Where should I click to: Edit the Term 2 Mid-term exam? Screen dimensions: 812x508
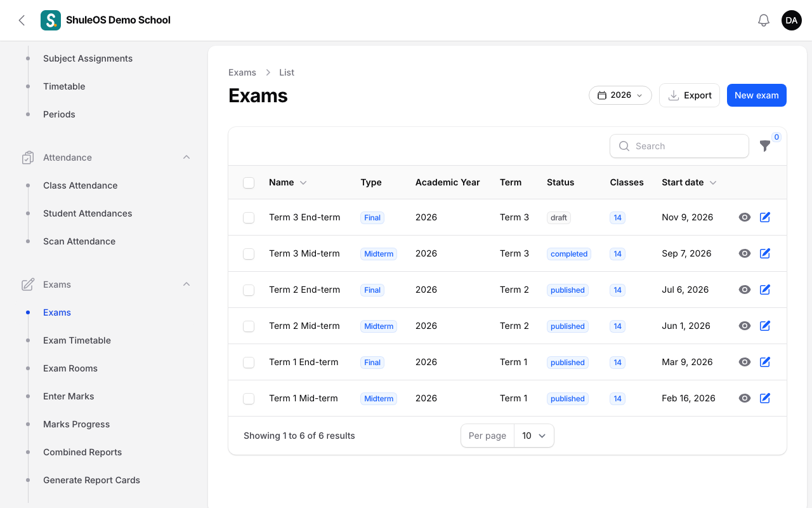coord(765,326)
